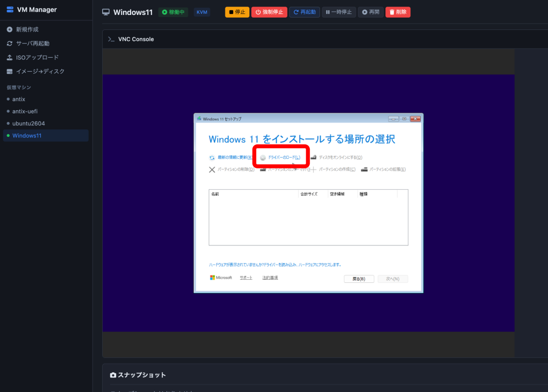Click the 空き領域 column header
This screenshot has height=392, width=548.
coord(337,194)
